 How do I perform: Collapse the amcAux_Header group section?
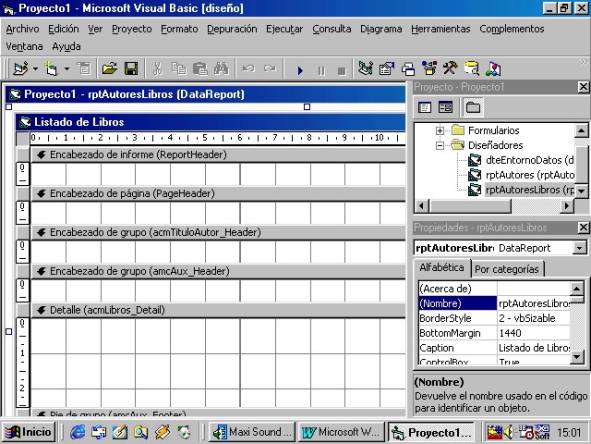tap(41, 271)
